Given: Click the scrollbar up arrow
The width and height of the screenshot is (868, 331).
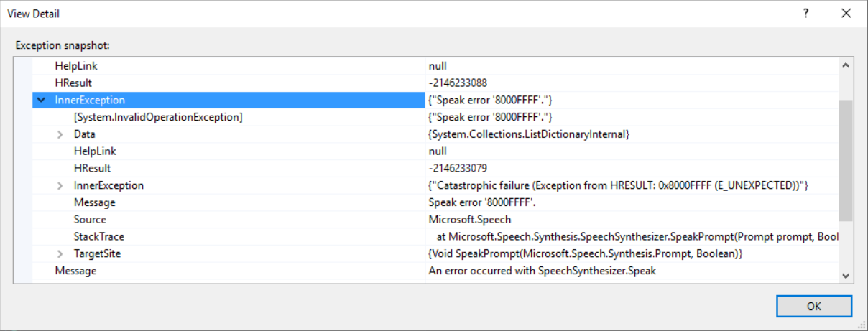Looking at the screenshot, I should click(x=845, y=65).
